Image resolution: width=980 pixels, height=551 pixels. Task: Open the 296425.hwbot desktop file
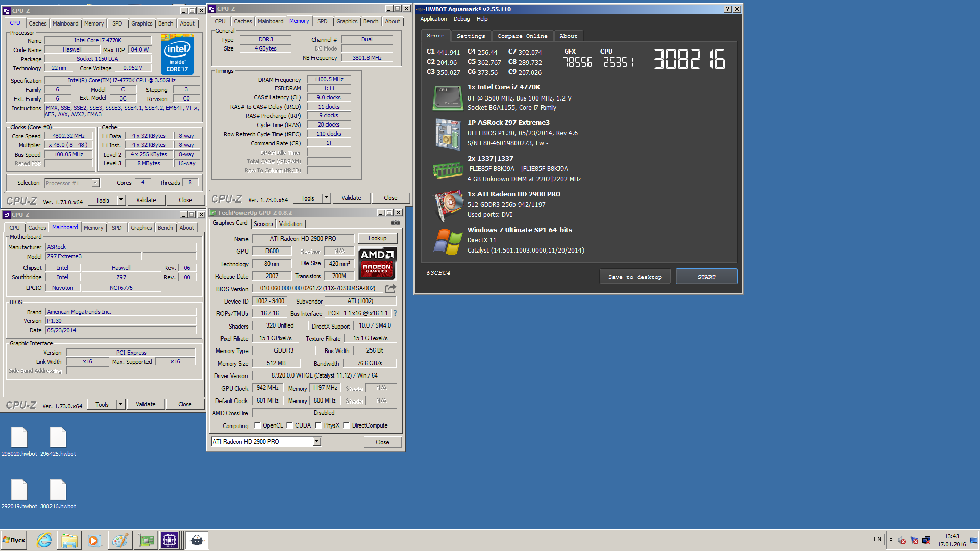coord(58,441)
